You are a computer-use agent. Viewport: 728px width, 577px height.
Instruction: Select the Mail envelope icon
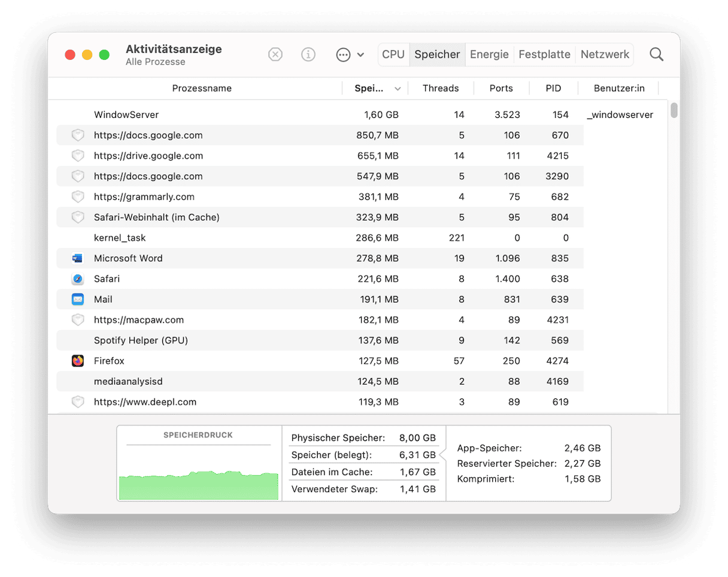point(78,299)
